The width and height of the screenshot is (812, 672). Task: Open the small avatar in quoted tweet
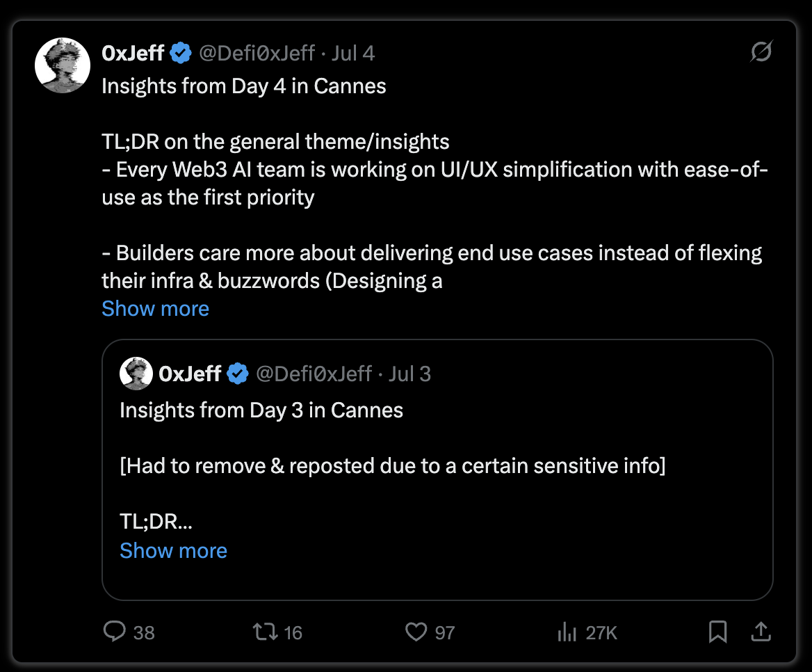tap(136, 374)
